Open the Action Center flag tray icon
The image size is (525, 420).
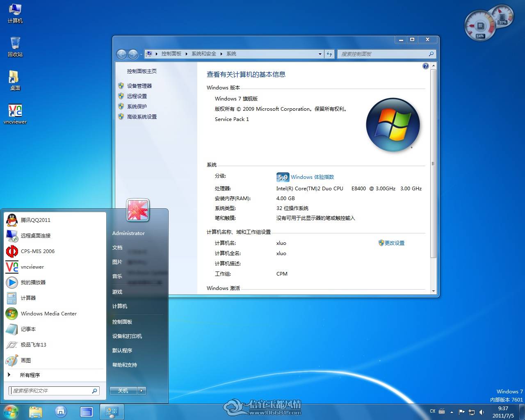point(462,412)
